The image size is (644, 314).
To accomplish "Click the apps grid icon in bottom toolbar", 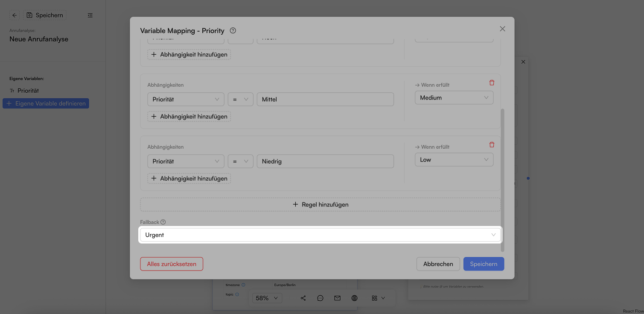I will [374, 298].
